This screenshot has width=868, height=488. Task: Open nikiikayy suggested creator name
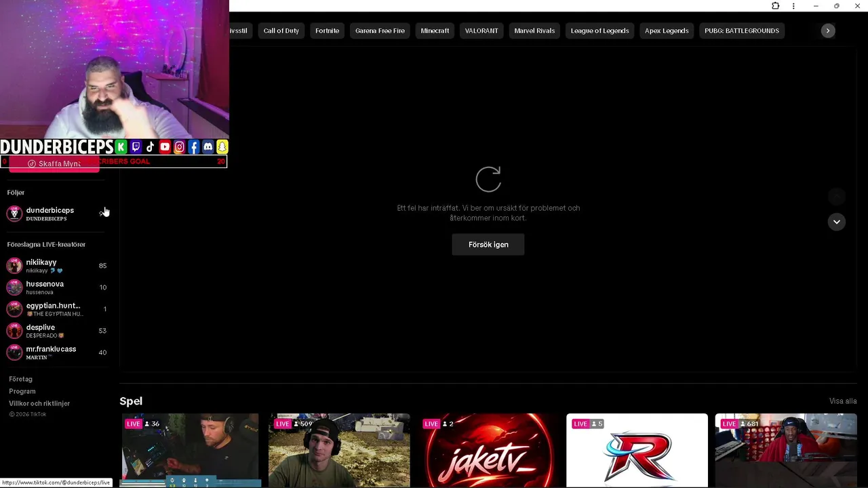pyautogui.click(x=41, y=262)
